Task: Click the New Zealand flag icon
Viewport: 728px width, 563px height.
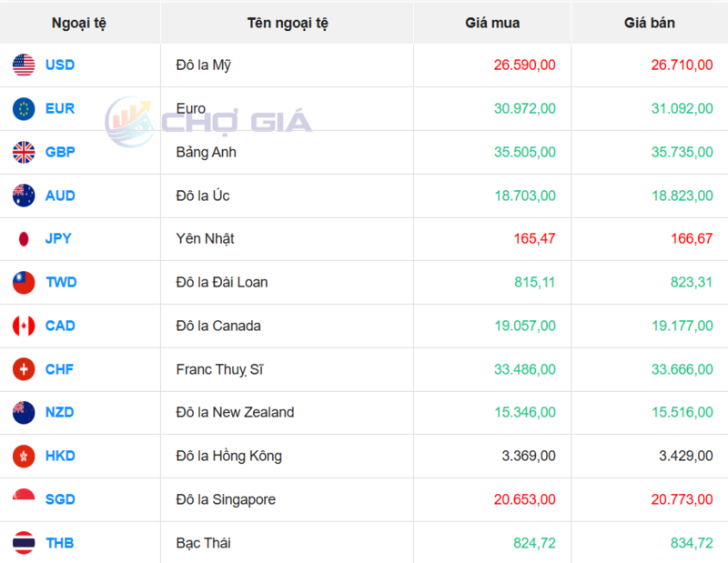Action: coord(24,412)
